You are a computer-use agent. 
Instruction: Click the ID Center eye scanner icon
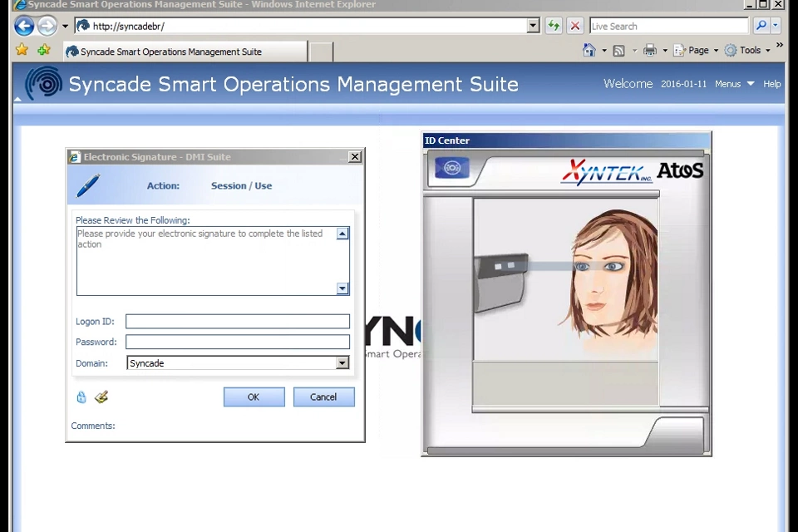pyautogui.click(x=452, y=169)
